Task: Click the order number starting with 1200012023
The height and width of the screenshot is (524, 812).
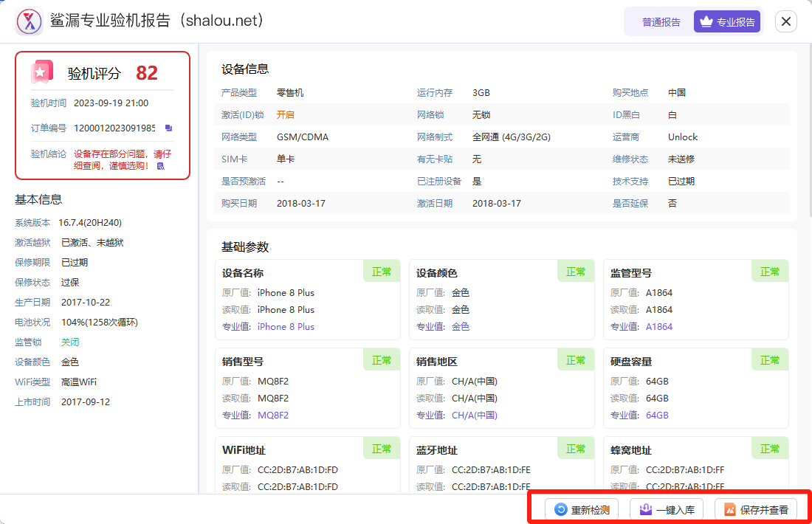Action: pyautogui.click(x=114, y=128)
